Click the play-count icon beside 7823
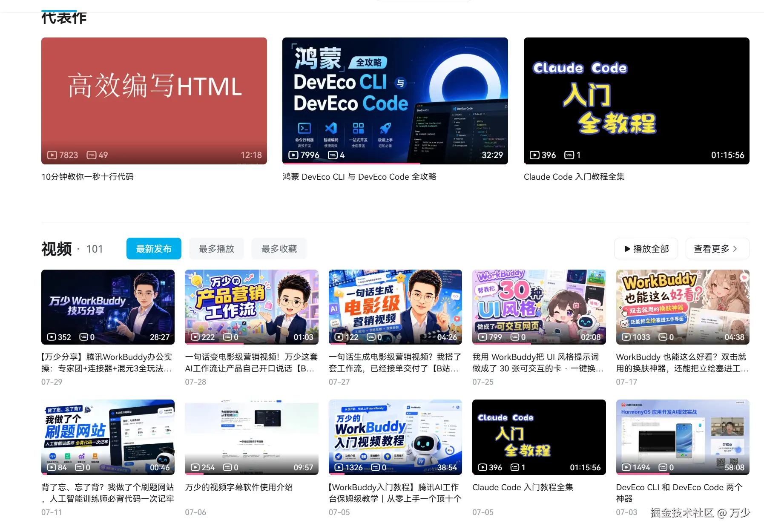The width and height of the screenshot is (764, 532). click(52, 155)
